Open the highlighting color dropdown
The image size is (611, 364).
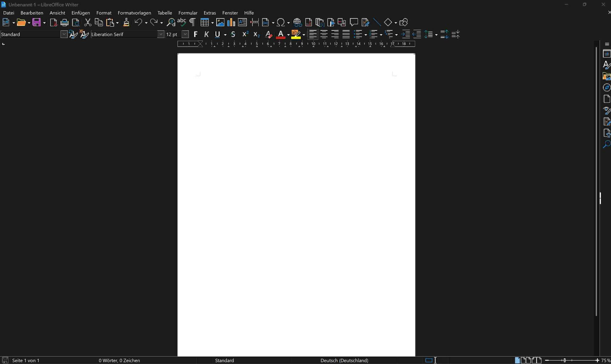coord(303,34)
